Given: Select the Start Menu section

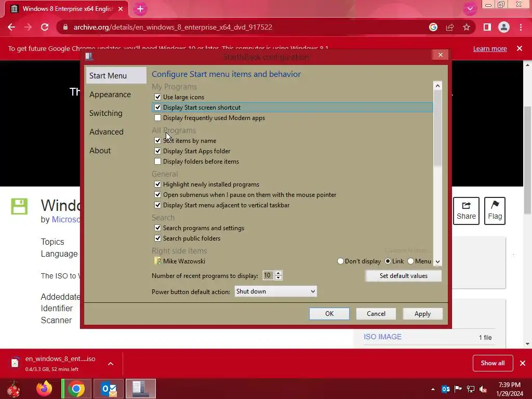Looking at the screenshot, I should point(116,75).
